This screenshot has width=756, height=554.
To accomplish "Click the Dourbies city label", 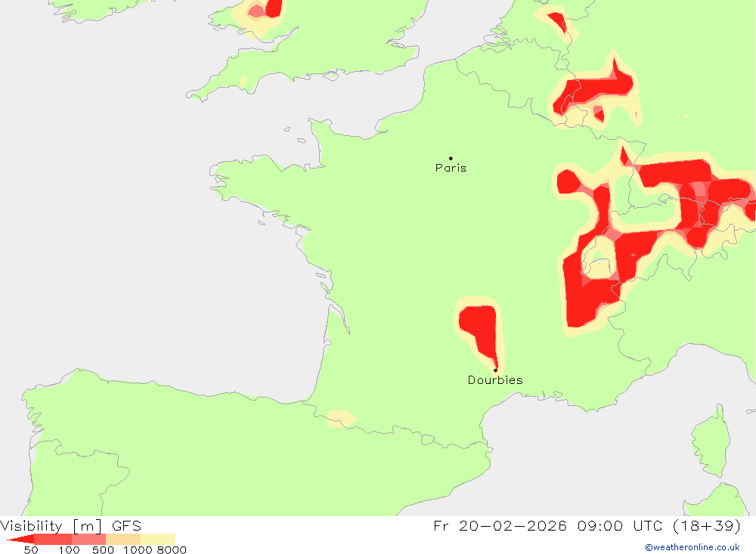I will (x=495, y=380).
